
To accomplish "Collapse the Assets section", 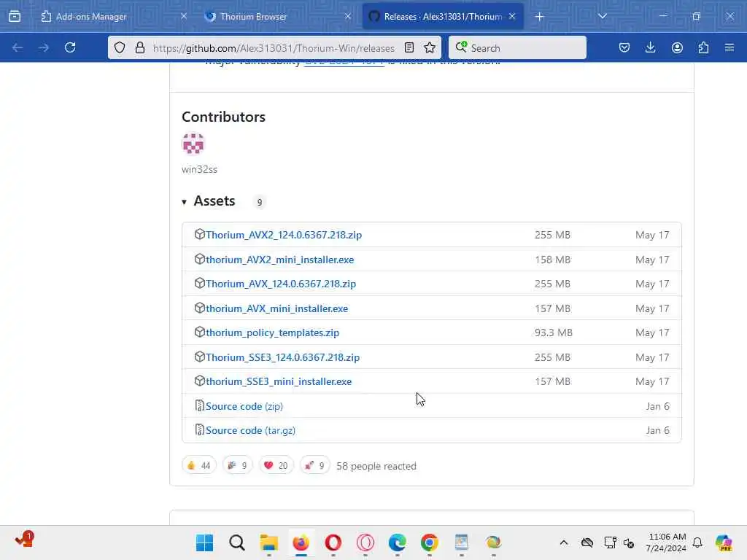I will (x=208, y=201).
